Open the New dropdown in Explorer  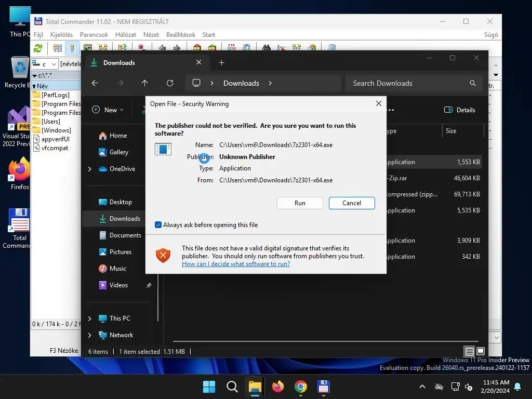pyautogui.click(x=108, y=110)
